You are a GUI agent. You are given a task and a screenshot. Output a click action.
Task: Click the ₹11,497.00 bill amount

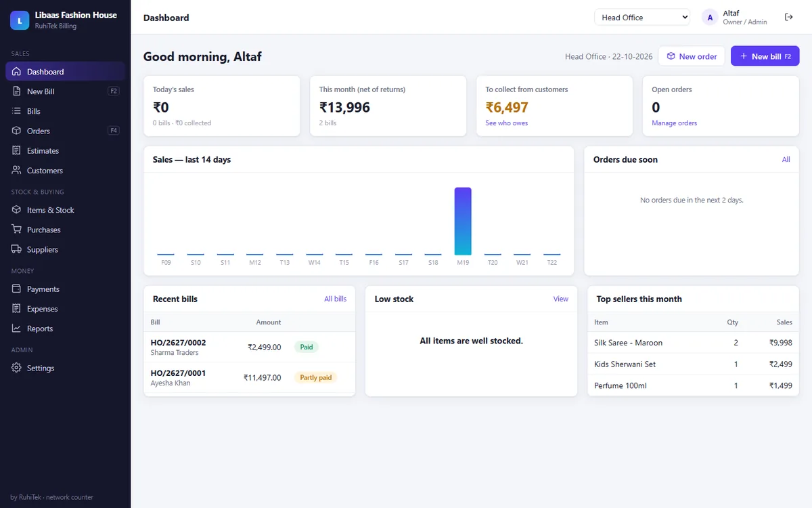262,377
